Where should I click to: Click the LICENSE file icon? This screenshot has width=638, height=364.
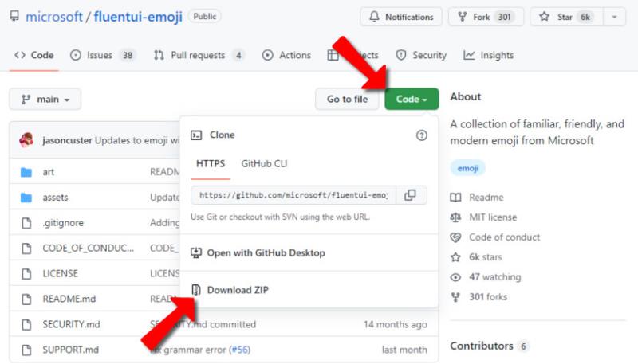[x=26, y=273]
